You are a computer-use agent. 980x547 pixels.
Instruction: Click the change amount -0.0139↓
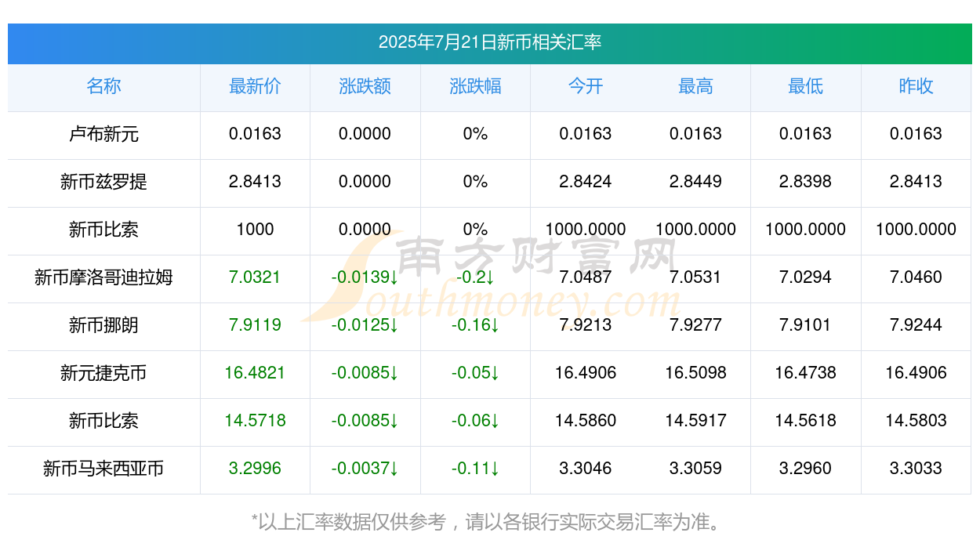pos(365,277)
